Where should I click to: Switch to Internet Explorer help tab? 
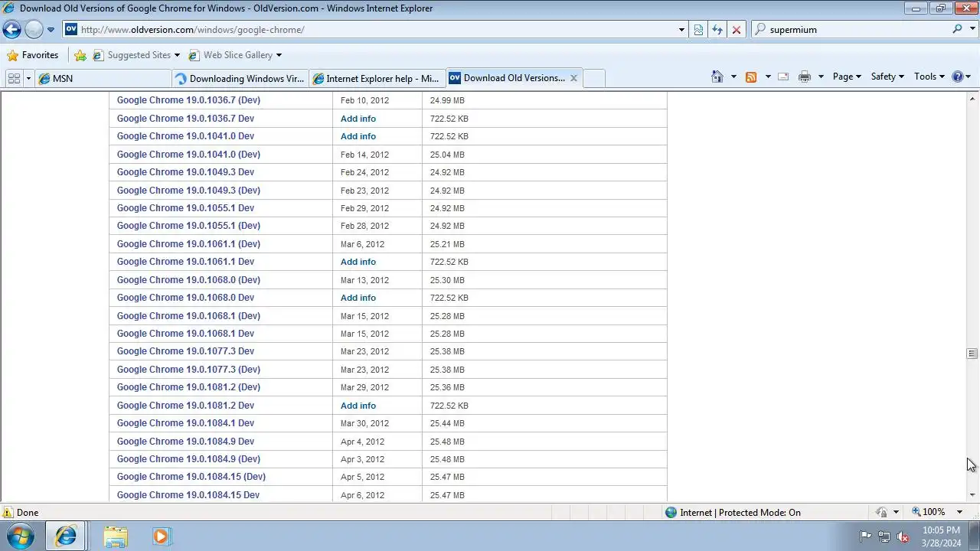pos(377,78)
